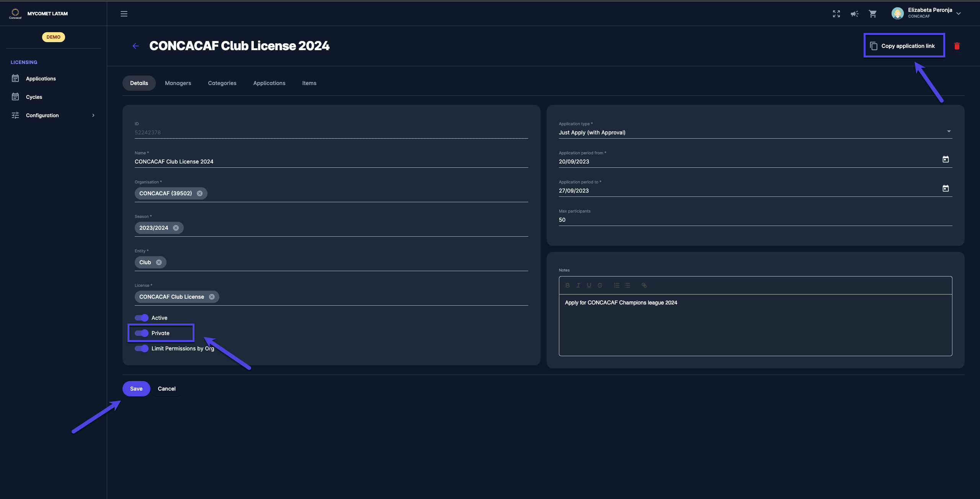Expand the Configuration sidebar menu
980x499 pixels.
53,115
